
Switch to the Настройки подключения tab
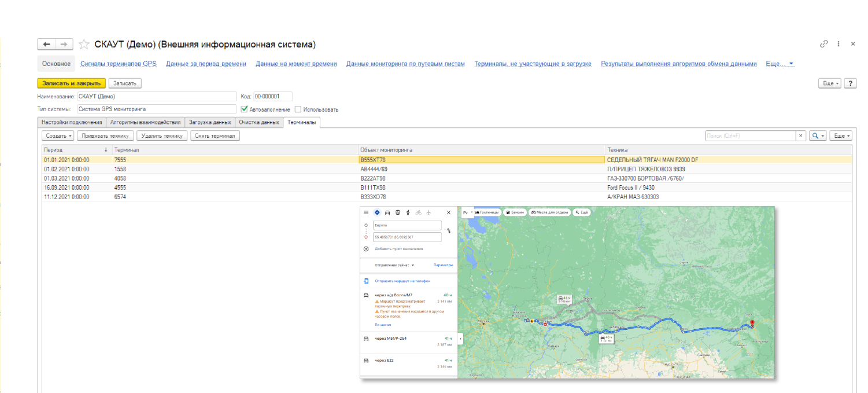click(71, 122)
